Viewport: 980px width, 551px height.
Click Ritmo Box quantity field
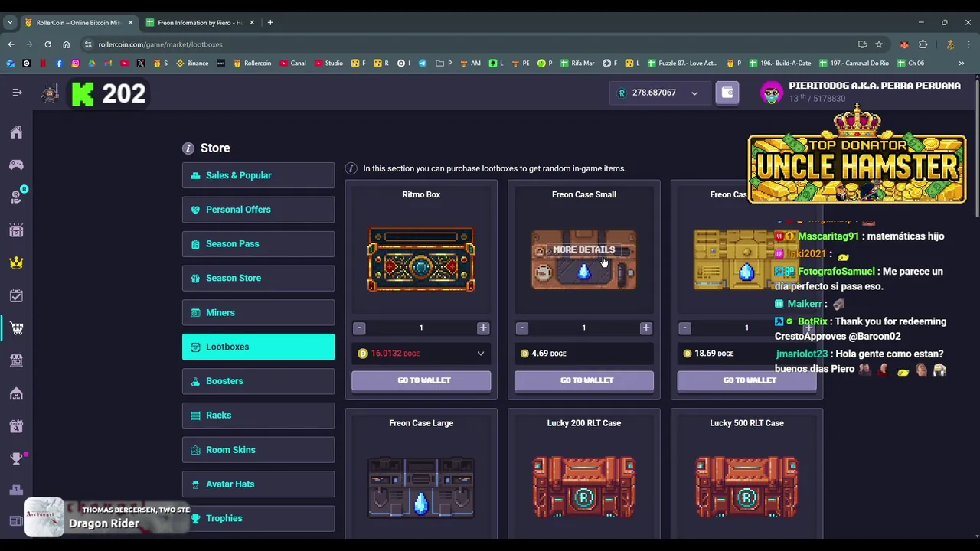[421, 328]
